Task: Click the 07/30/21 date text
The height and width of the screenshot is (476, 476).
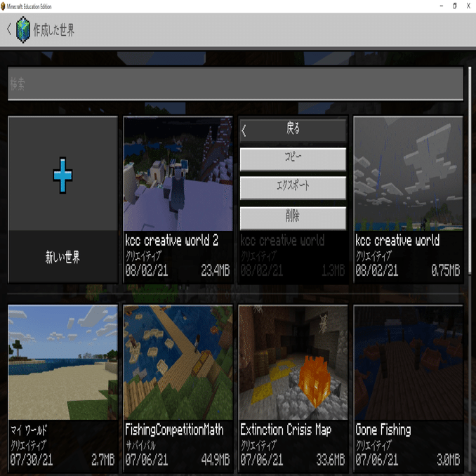Action: pos(32,459)
